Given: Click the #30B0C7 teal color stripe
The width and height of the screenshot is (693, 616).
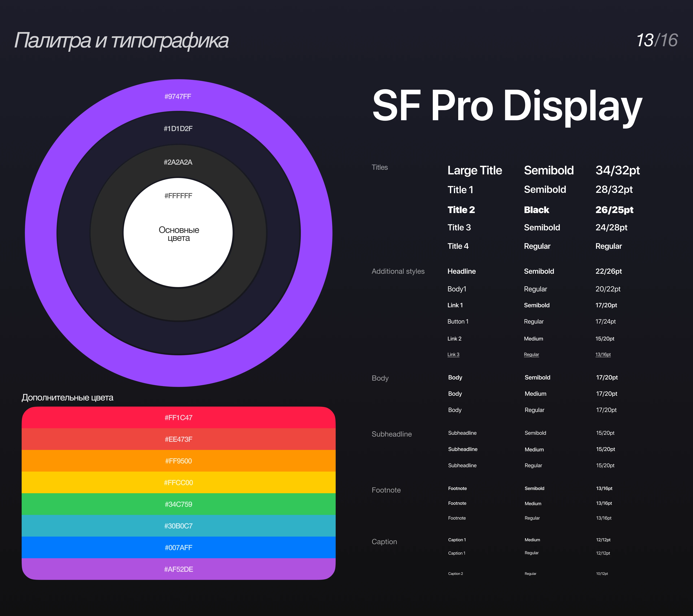Looking at the screenshot, I should pos(178,526).
